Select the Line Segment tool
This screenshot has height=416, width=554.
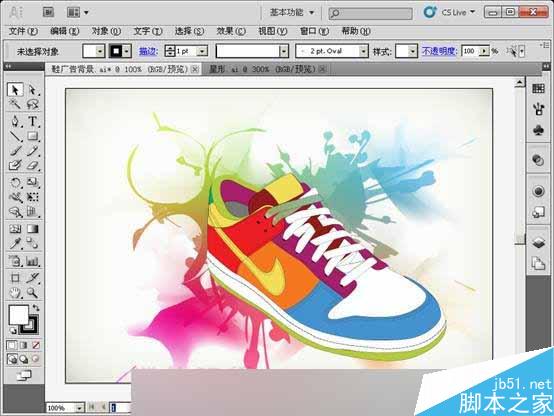click(15, 136)
